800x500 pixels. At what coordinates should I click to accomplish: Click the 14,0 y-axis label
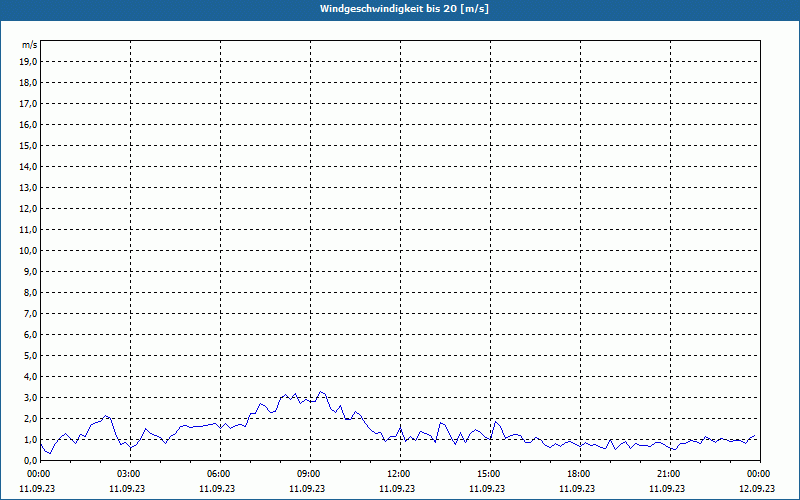click(x=28, y=166)
